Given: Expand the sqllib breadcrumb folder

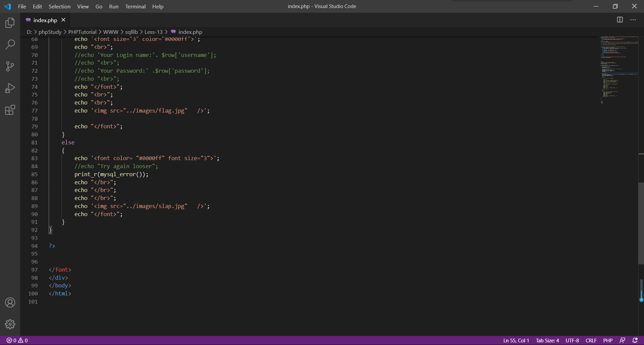Looking at the screenshot, I should pyautogui.click(x=131, y=32).
